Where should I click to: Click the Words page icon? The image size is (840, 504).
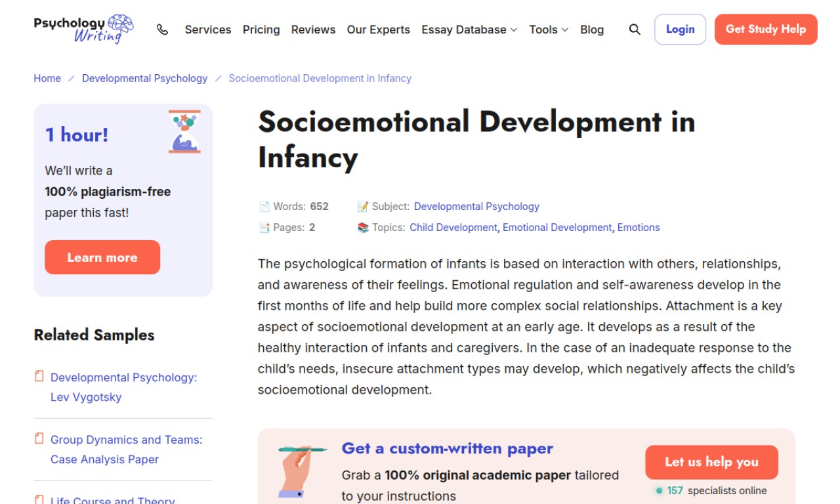264,206
